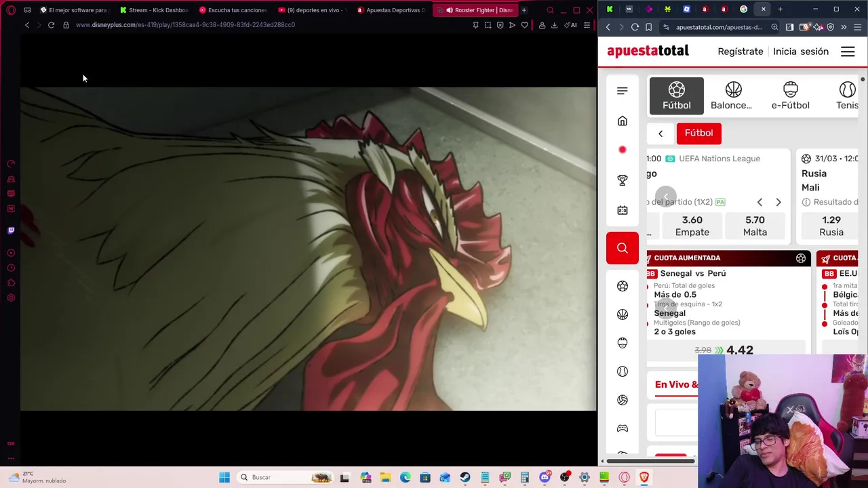Open apuestatotal hamburger menu at top right

pyautogui.click(x=848, y=52)
